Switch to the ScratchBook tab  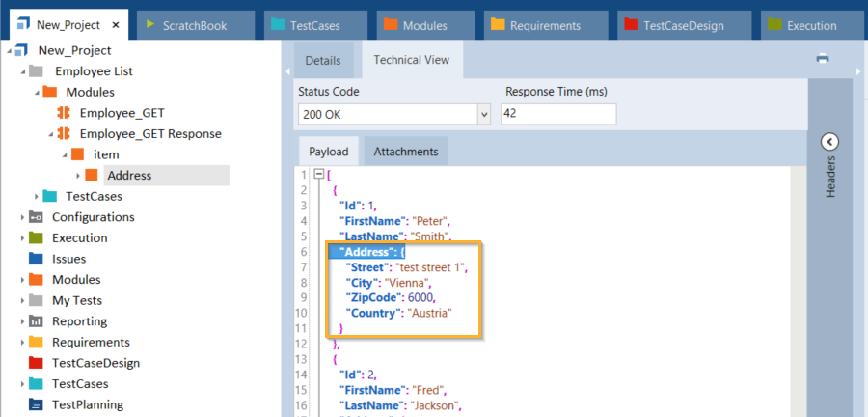(195, 26)
